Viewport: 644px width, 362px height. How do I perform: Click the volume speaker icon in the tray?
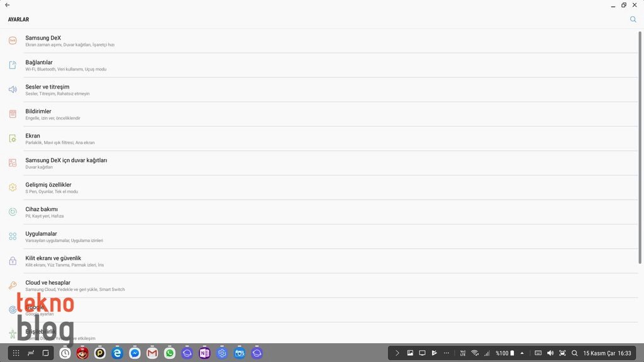pyautogui.click(x=550, y=353)
